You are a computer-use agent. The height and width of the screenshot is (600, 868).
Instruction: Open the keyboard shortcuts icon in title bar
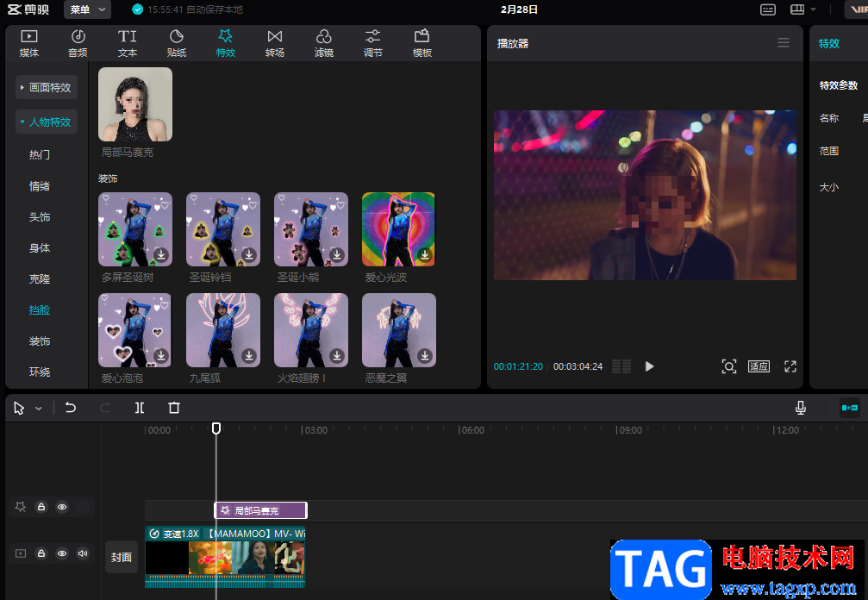(x=768, y=9)
